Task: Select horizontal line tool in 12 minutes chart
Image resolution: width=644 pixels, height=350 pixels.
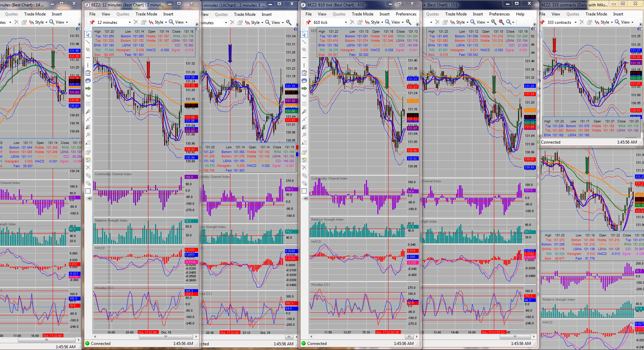Action: 88,57
